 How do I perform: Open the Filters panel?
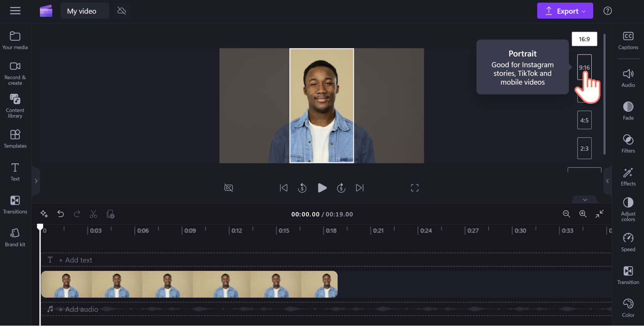[628, 144]
